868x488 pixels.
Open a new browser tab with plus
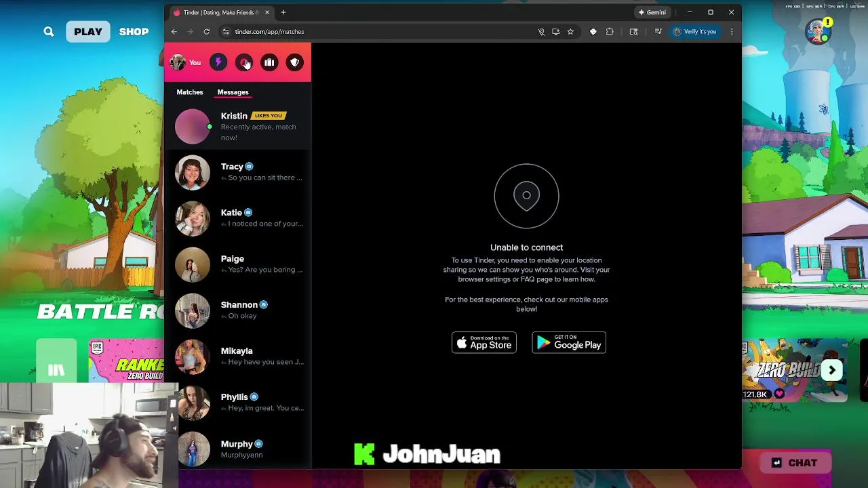coord(283,12)
